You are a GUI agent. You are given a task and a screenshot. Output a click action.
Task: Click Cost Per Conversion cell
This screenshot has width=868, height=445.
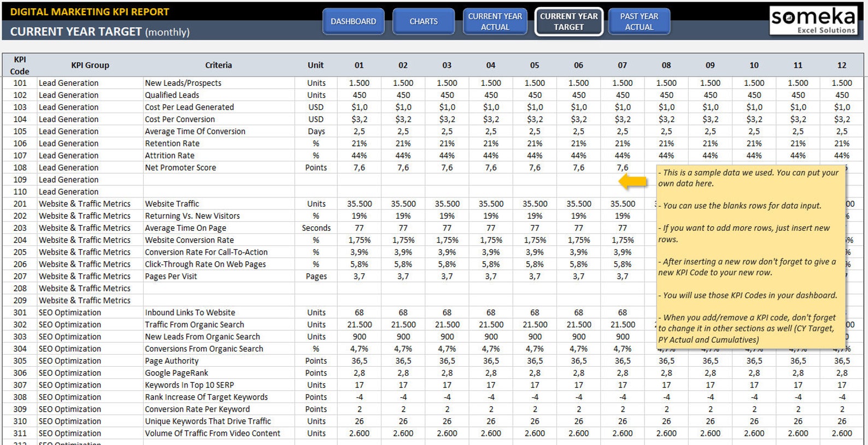point(219,119)
